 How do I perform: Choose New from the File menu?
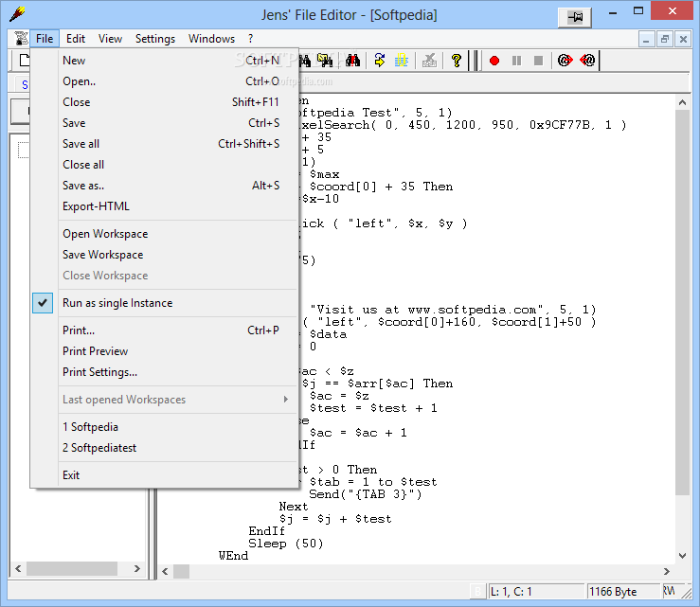click(x=164, y=61)
